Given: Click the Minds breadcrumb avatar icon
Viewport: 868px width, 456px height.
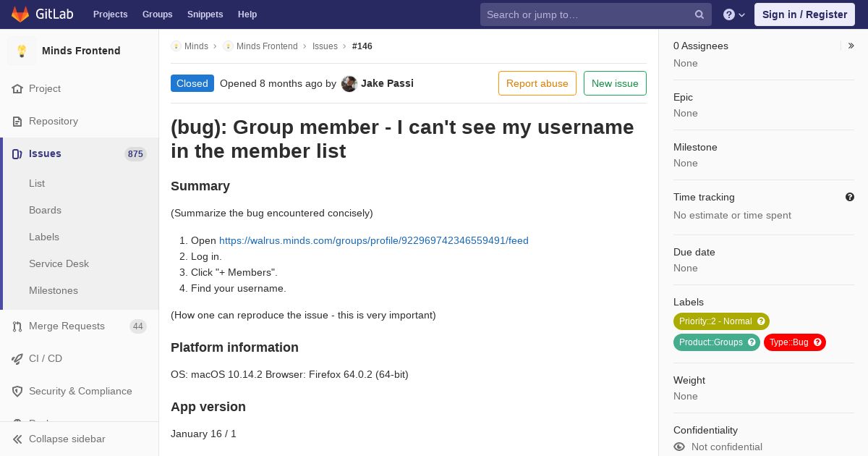Looking at the screenshot, I should tap(176, 46).
